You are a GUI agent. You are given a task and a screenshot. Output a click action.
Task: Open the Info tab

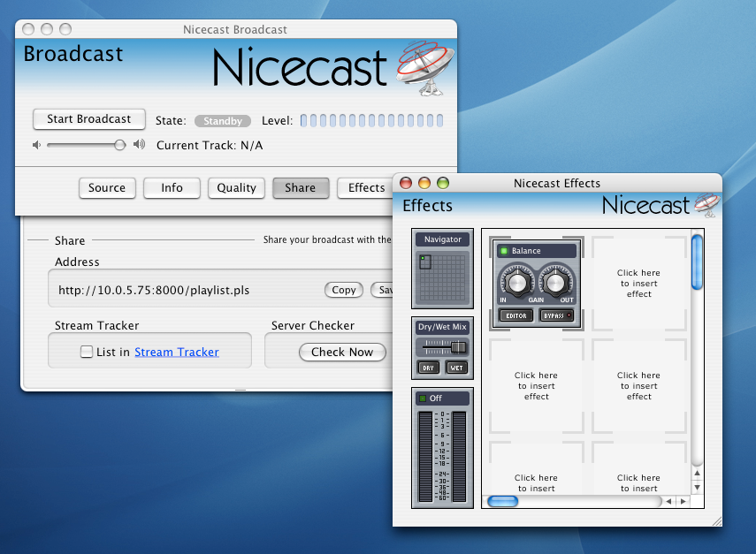(x=172, y=188)
